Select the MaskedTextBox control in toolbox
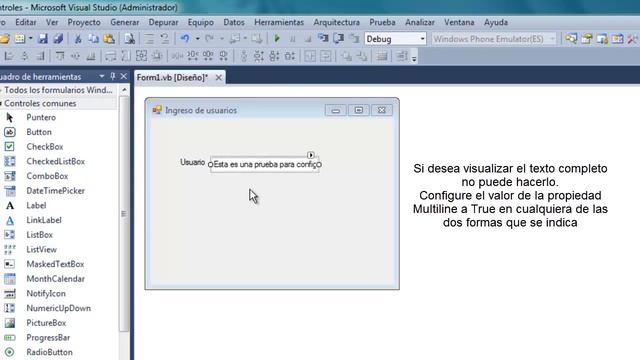 coord(55,264)
